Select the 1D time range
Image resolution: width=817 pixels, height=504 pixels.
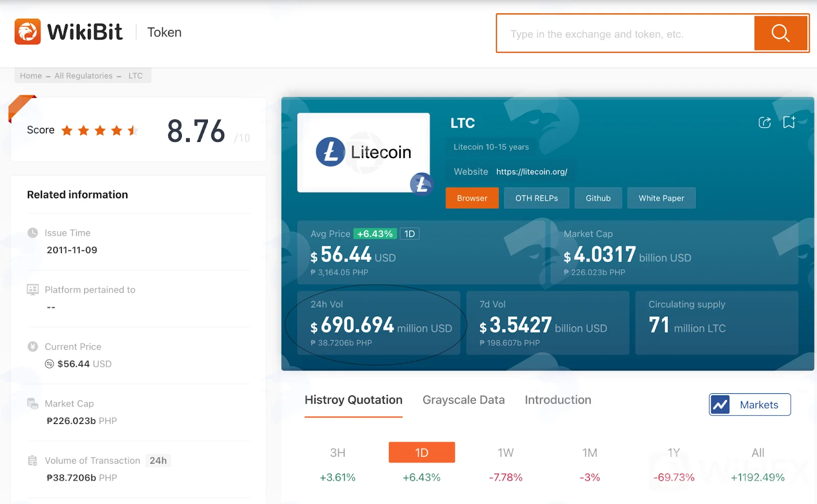[x=422, y=452]
